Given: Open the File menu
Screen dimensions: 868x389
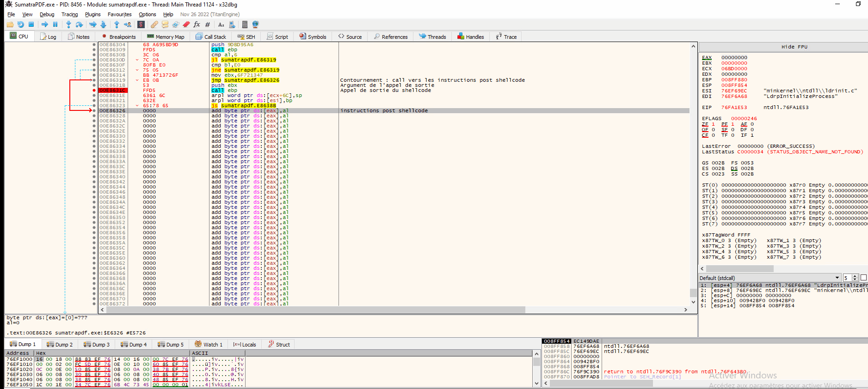Looking at the screenshot, I should coord(11,14).
